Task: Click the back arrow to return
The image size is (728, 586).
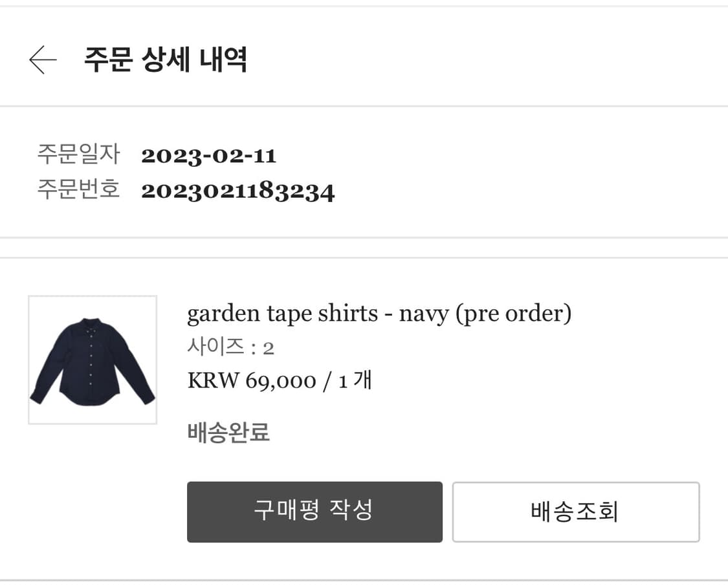Action: click(x=42, y=60)
